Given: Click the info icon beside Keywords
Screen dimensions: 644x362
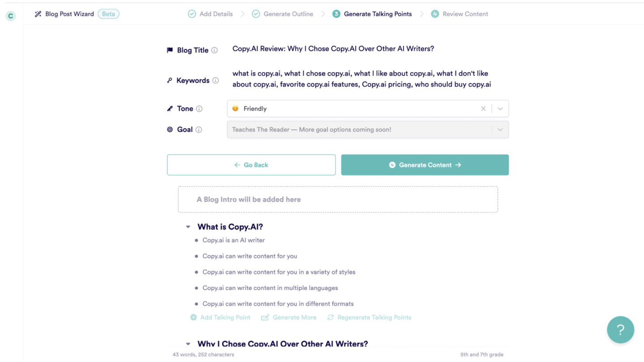Looking at the screenshot, I should 215,81.
